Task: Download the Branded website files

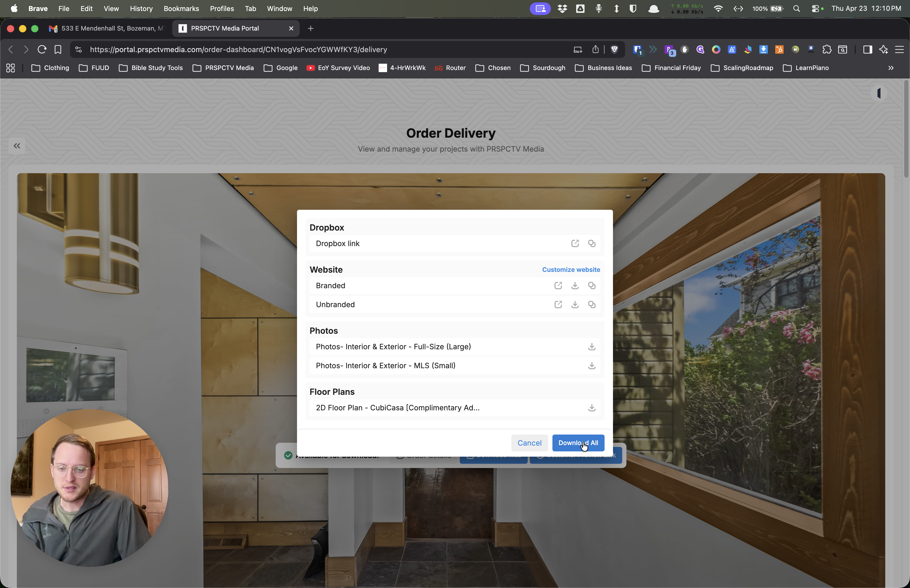Action: click(575, 286)
